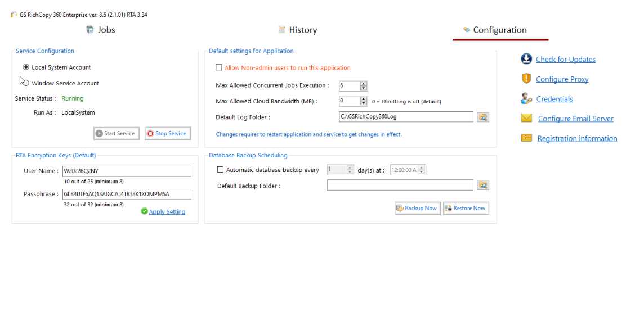Click the Apply Setting link
Viewport: 644px width, 321px height.
point(167,212)
